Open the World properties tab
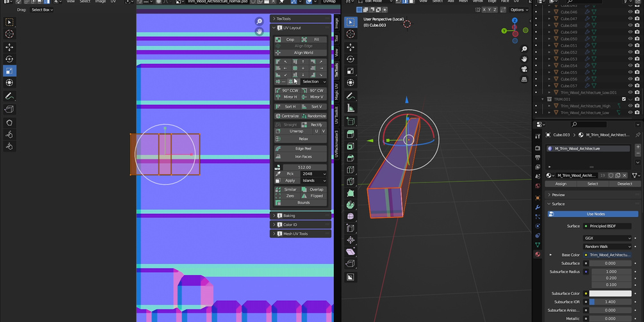Screen dimensions: 644x322 [538, 186]
